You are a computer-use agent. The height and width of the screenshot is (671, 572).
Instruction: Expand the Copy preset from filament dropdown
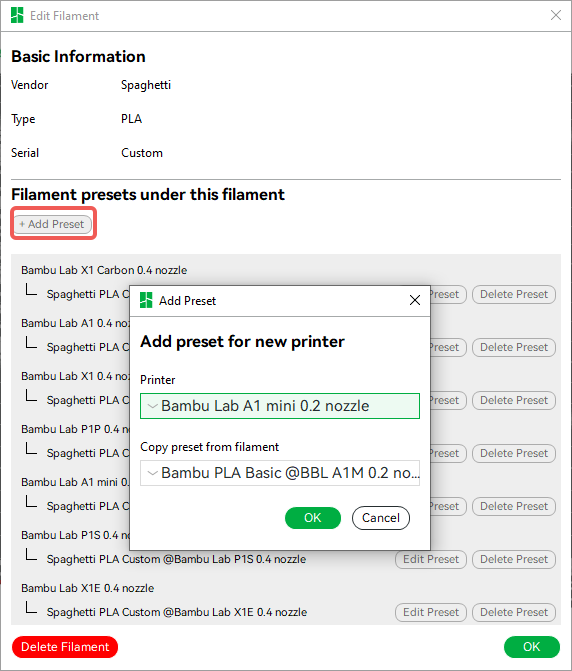[280, 473]
